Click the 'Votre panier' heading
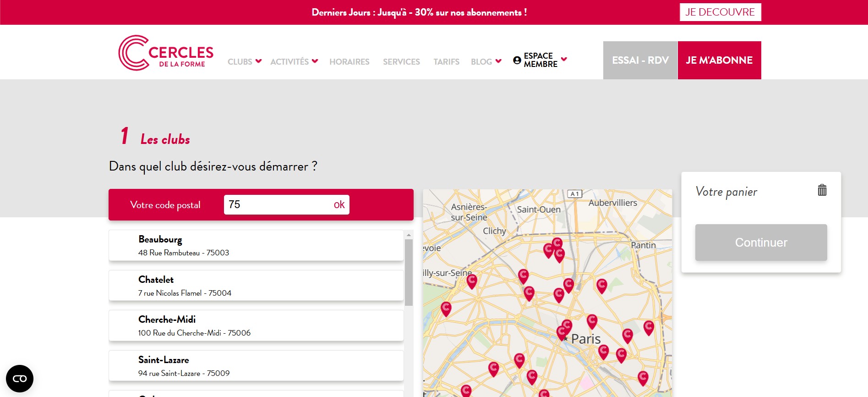868x397 pixels. coord(726,192)
